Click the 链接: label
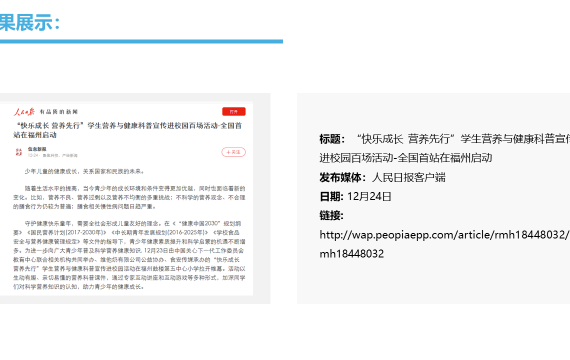This screenshot has height=360, width=570. 331,216
